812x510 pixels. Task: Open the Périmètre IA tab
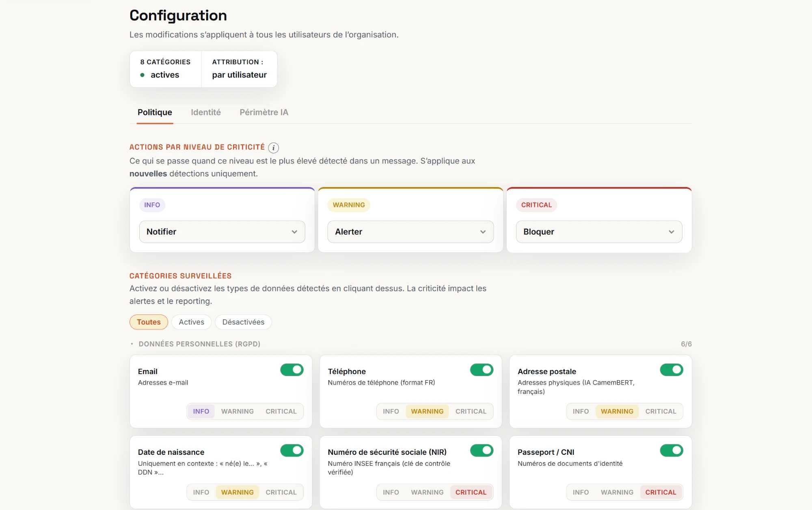coord(264,112)
